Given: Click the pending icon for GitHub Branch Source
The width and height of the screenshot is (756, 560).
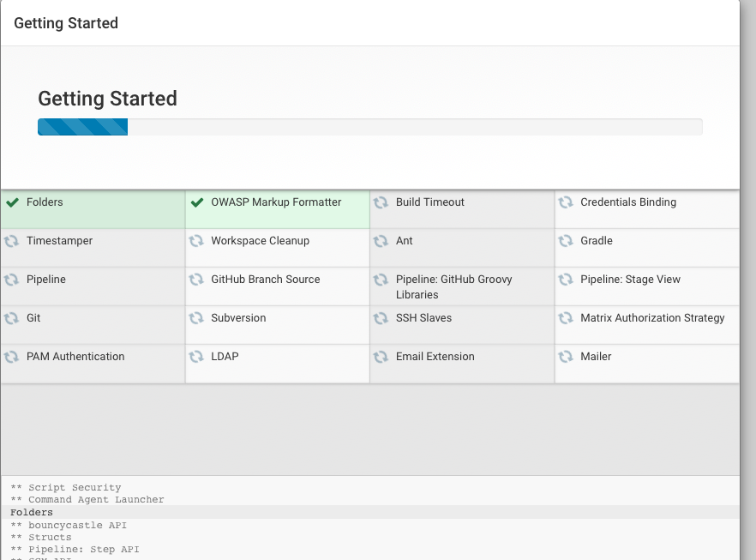Looking at the screenshot, I should tap(196, 280).
